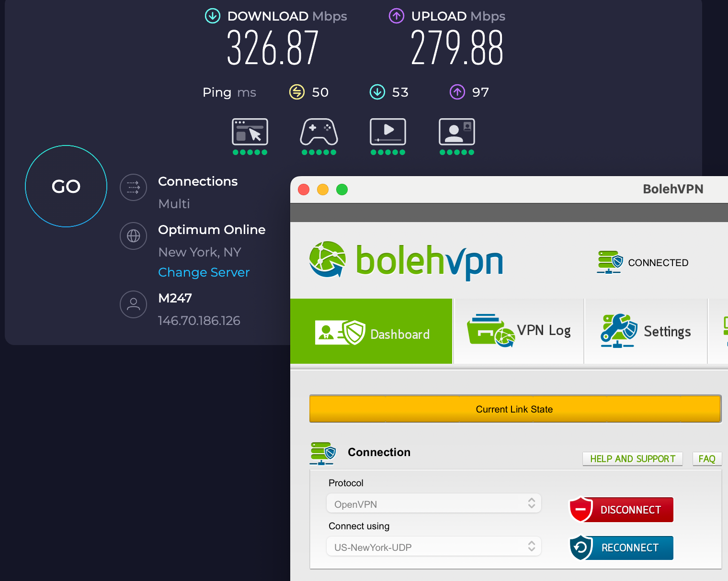Maximize the BolehVPN window with green button
This screenshot has height=581, width=728.
click(342, 190)
